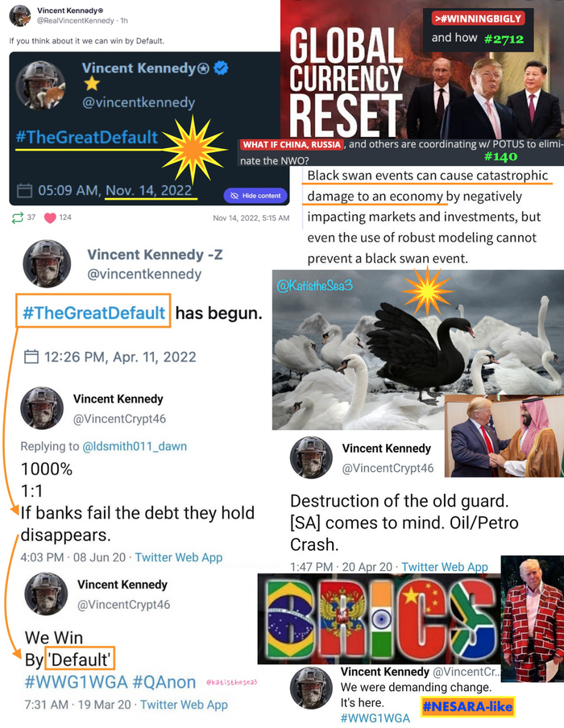Open the @ldsmith011_dawn mention link

click(x=135, y=446)
